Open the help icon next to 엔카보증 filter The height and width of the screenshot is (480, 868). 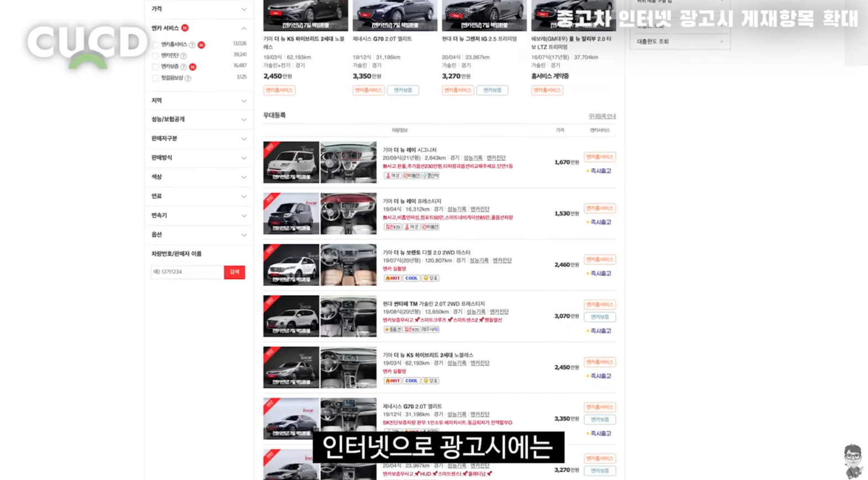tap(184, 67)
